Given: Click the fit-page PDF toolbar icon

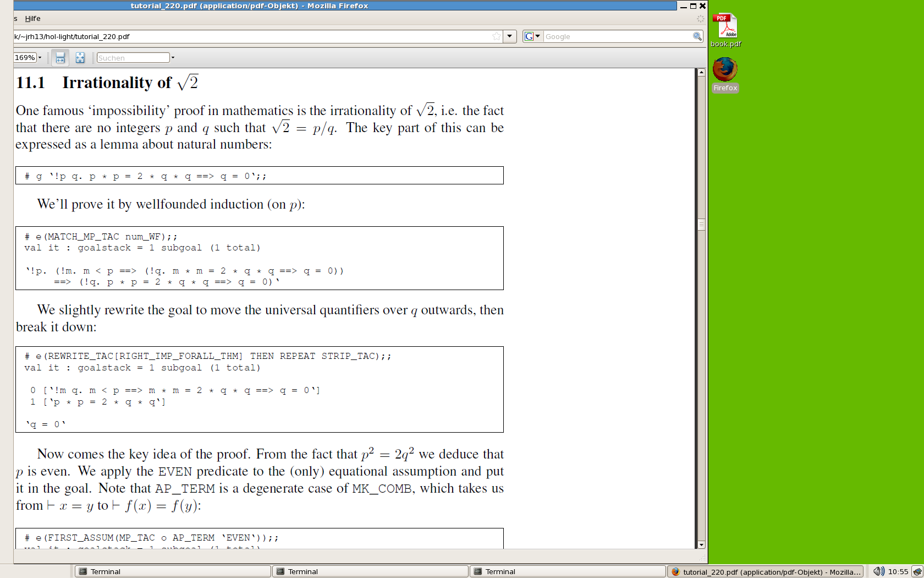Looking at the screenshot, I should click(80, 58).
